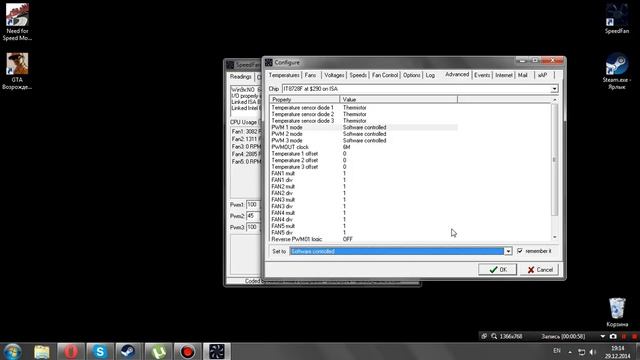Click the recorder magnifier zoom icon

click(494, 336)
